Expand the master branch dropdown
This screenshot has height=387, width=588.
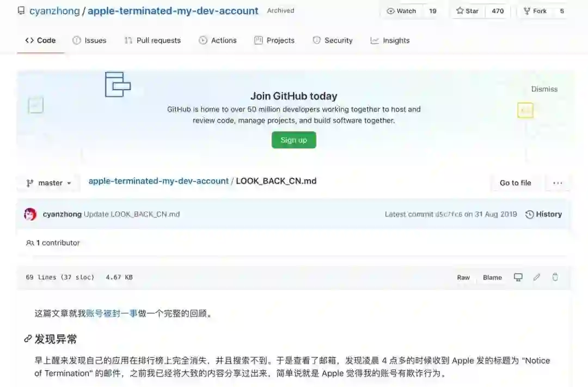[49, 183]
